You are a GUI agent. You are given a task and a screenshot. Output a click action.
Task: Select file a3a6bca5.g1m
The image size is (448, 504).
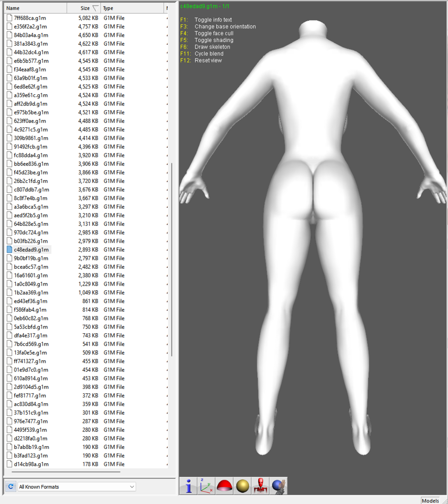coord(31,207)
